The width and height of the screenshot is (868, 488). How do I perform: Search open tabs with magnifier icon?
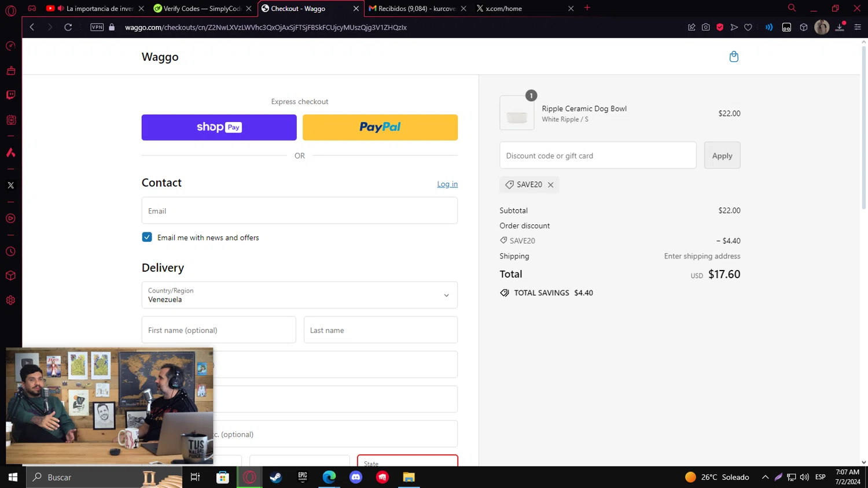[x=792, y=8]
